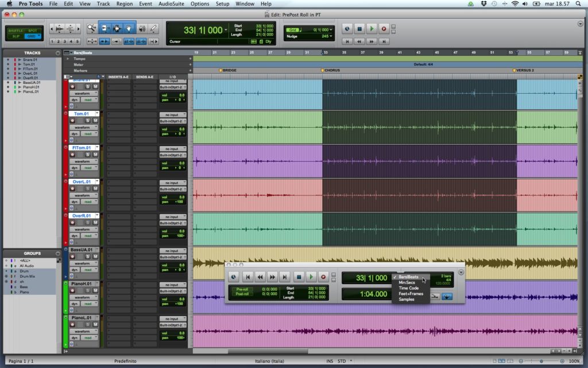The image size is (588, 368).
Task: Open the FlTom.01 no input selector
Action: coord(173,149)
